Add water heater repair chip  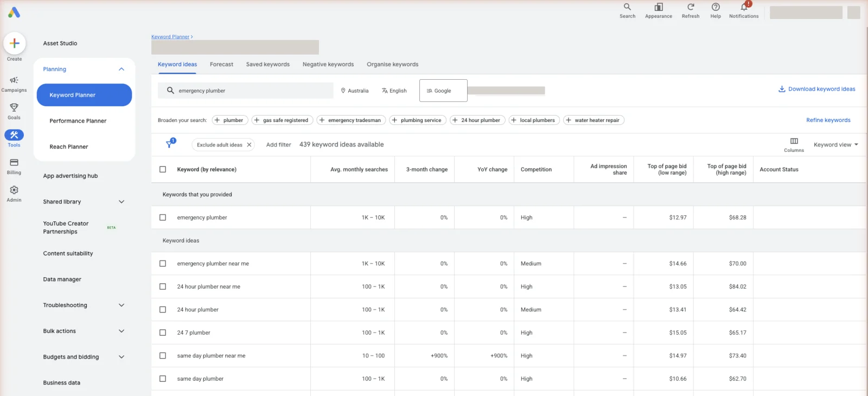(x=594, y=120)
